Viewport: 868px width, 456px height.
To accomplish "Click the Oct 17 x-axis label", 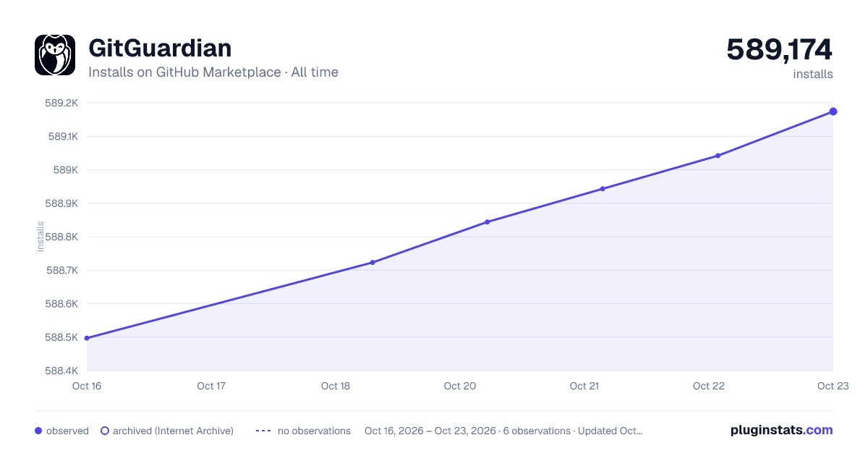I will pyautogui.click(x=211, y=386).
